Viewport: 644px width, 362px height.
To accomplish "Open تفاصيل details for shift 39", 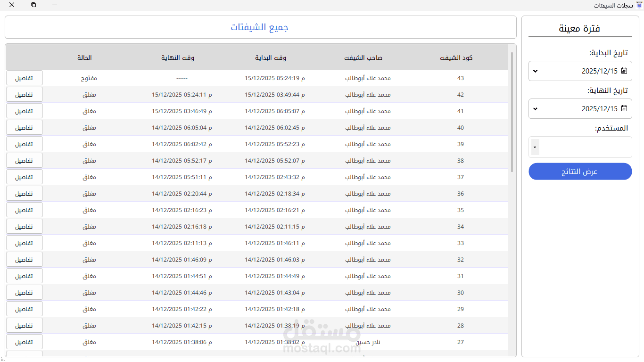I will [x=25, y=144].
